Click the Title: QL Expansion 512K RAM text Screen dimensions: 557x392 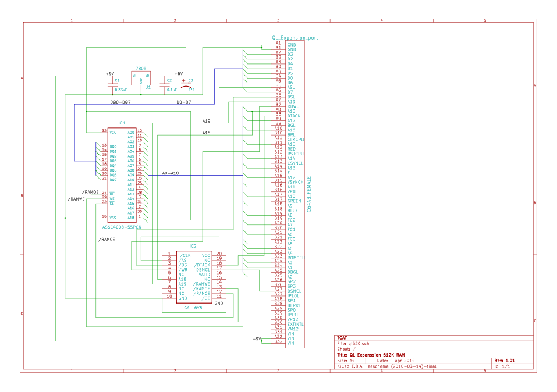pyautogui.click(x=371, y=355)
